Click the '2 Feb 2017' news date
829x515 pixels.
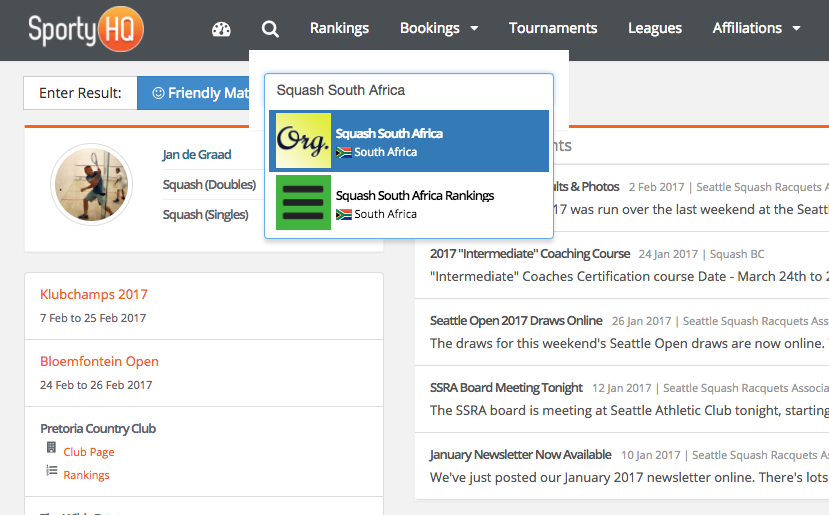(657, 187)
